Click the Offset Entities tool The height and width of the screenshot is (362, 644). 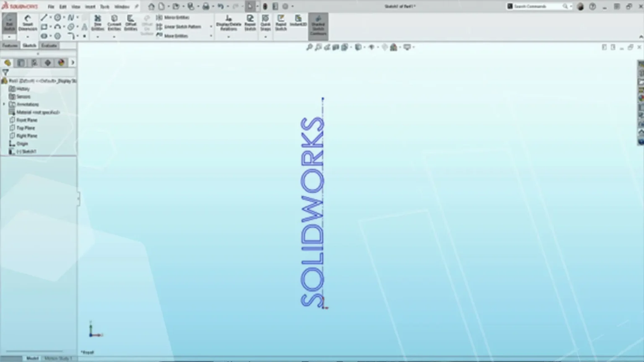point(130,23)
